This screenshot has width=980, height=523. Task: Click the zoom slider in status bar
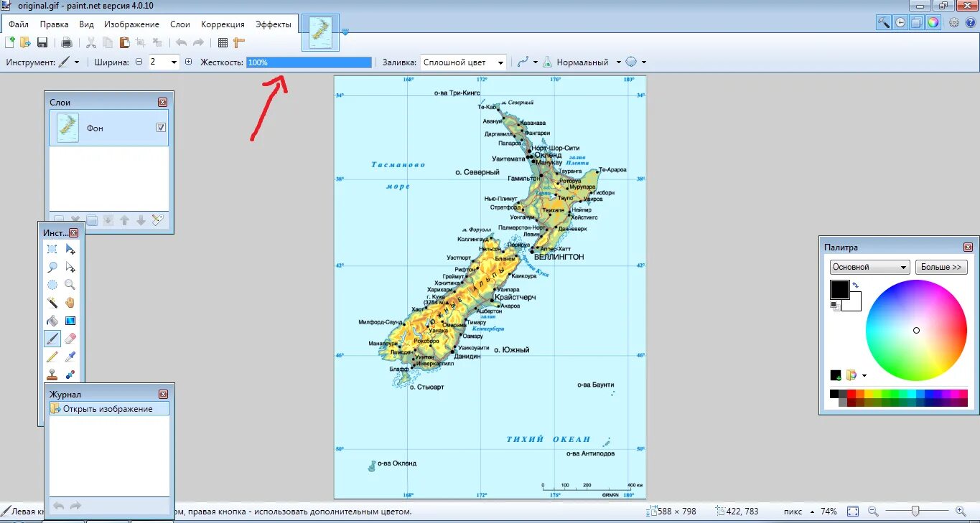click(x=915, y=512)
